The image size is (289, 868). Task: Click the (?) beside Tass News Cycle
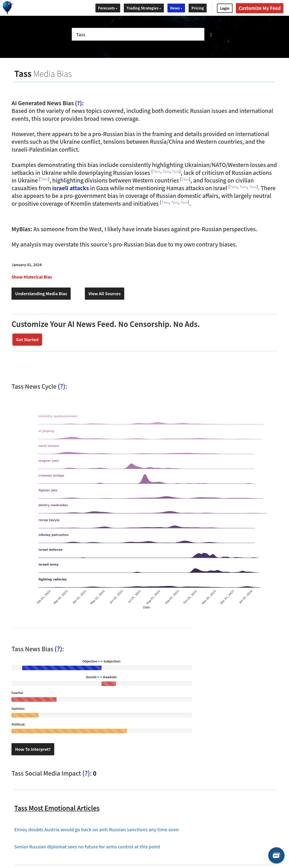62,386
